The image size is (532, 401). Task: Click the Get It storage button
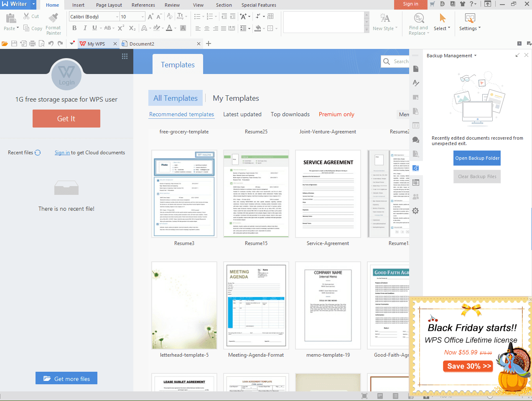tap(66, 119)
